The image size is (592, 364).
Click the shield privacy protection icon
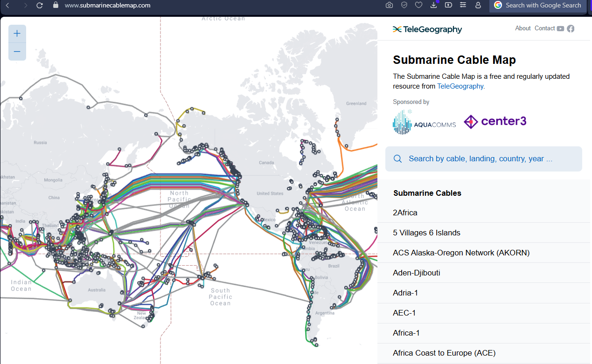404,5
